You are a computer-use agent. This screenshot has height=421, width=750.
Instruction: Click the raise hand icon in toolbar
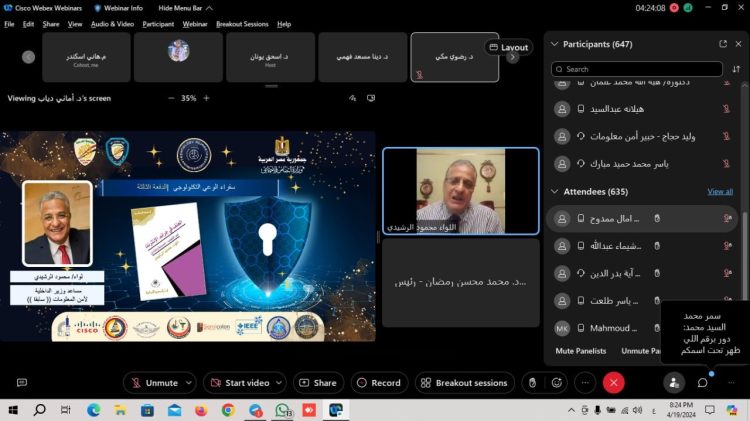532,383
